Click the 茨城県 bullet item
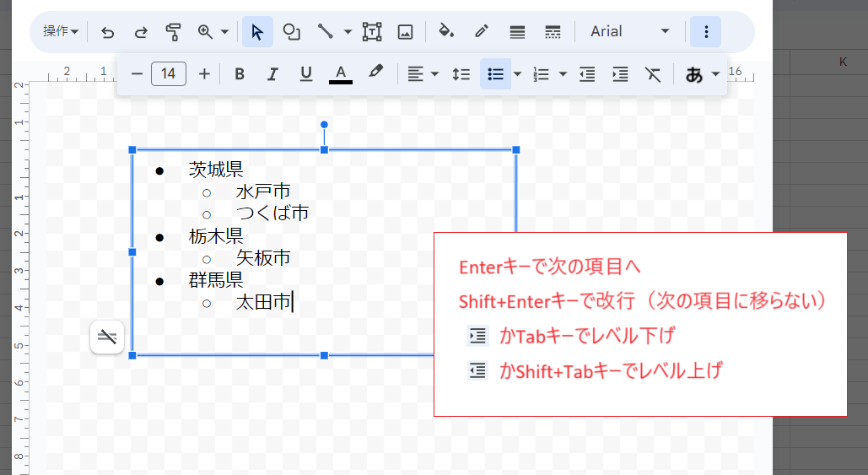Screen dimensions: 868x475 click(x=216, y=169)
